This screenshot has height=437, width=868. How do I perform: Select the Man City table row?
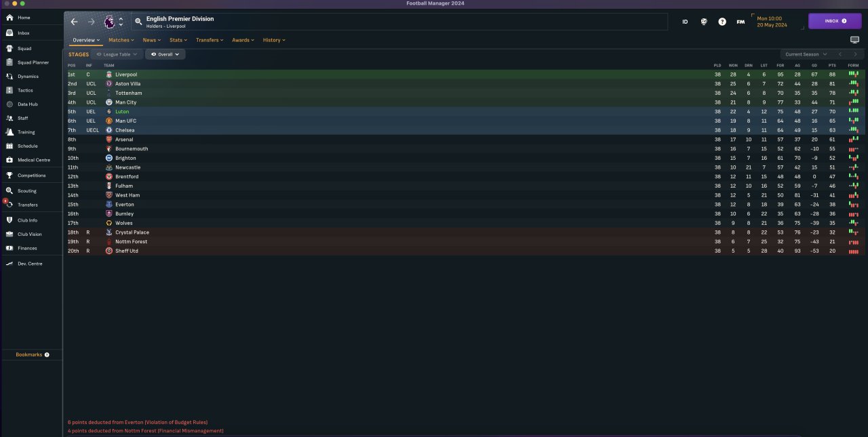pyautogui.click(x=465, y=102)
